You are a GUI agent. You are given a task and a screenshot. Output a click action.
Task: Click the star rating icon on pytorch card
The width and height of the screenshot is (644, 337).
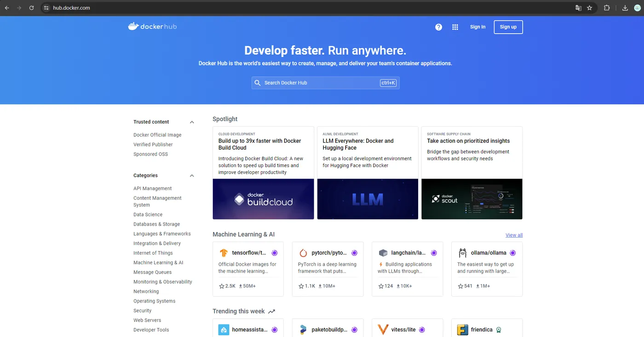coord(301,286)
